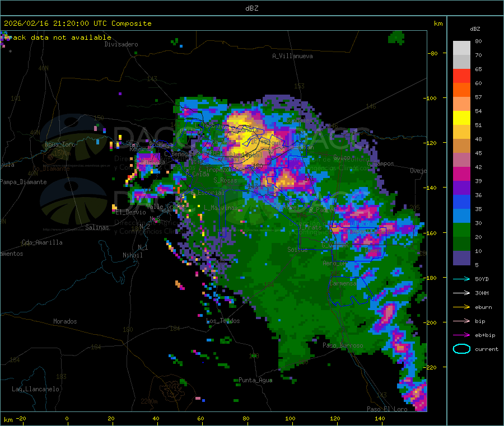Click the 'Cda_Amarilla' map label
This screenshot has width=504, height=426.
42,242
